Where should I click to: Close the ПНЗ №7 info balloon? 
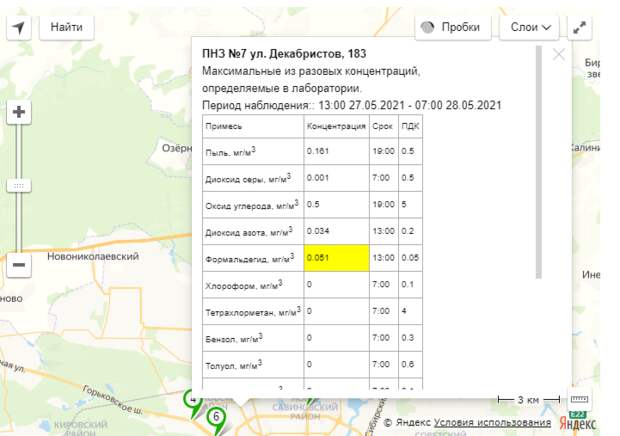click(x=559, y=56)
